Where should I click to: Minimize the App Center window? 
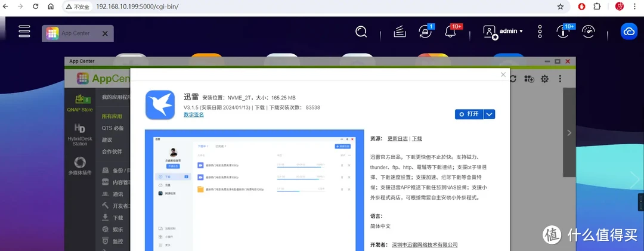click(x=548, y=61)
